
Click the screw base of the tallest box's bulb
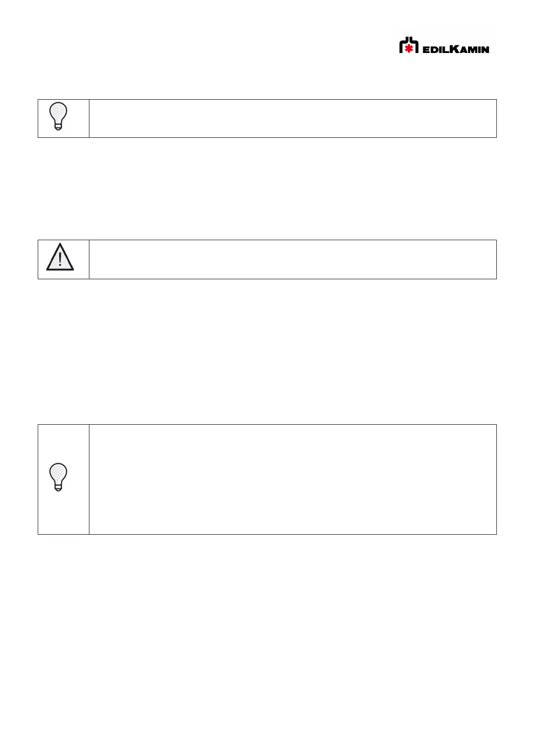tap(58, 488)
